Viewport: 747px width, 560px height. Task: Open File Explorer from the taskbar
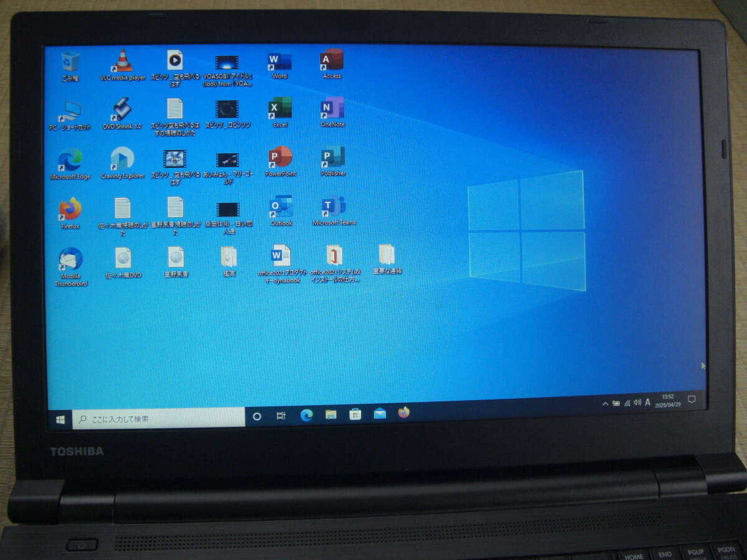pos(331,414)
